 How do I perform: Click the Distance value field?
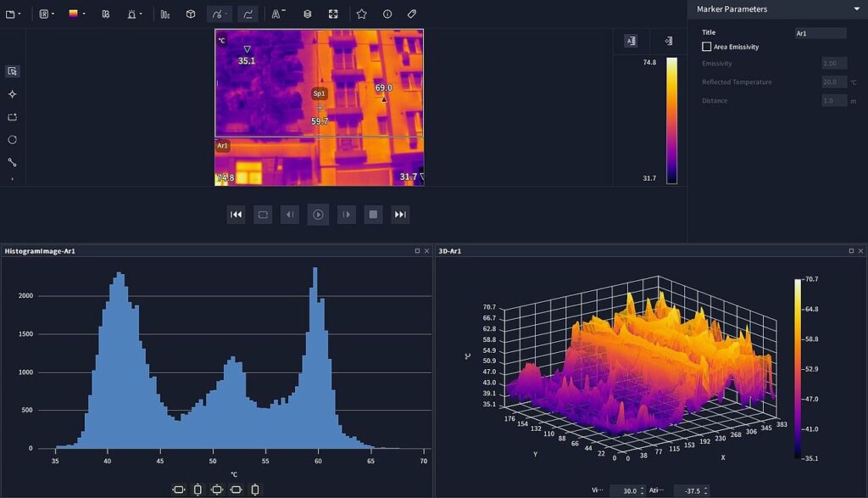tap(834, 100)
